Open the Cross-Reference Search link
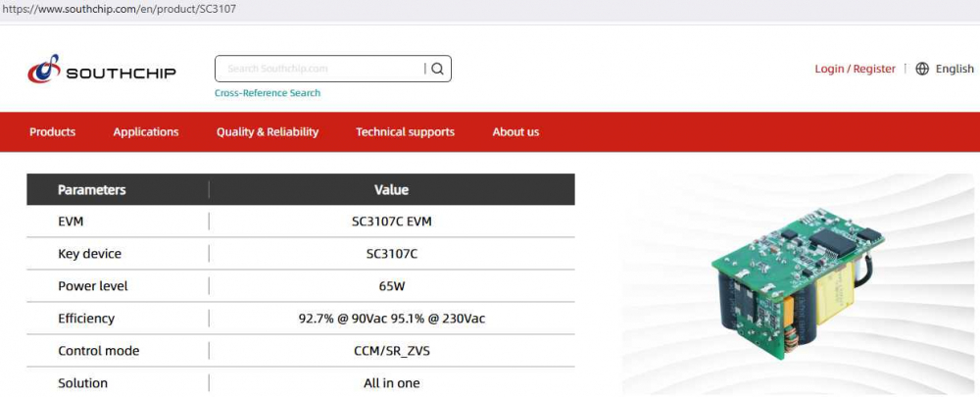 pyautogui.click(x=268, y=93)
